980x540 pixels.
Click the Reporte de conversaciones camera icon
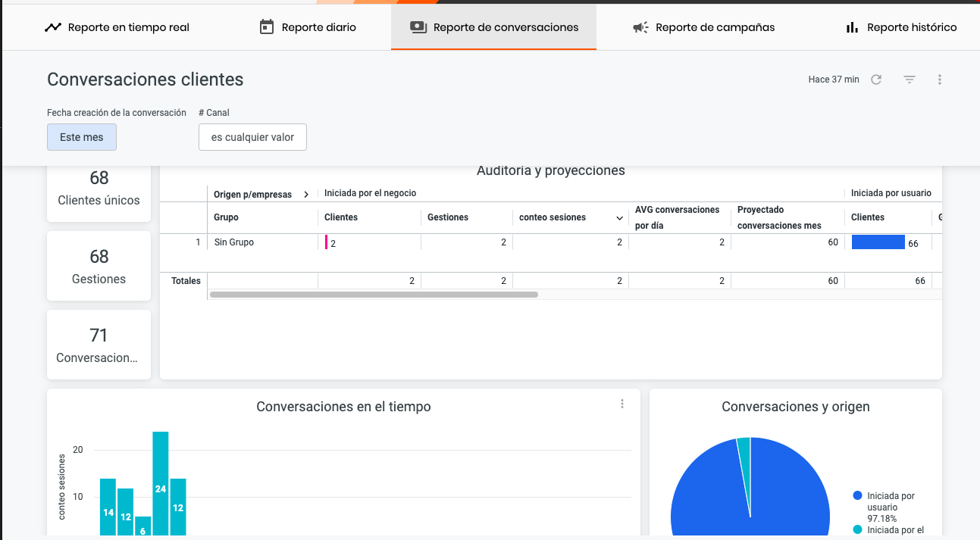[x=418, y=26]
